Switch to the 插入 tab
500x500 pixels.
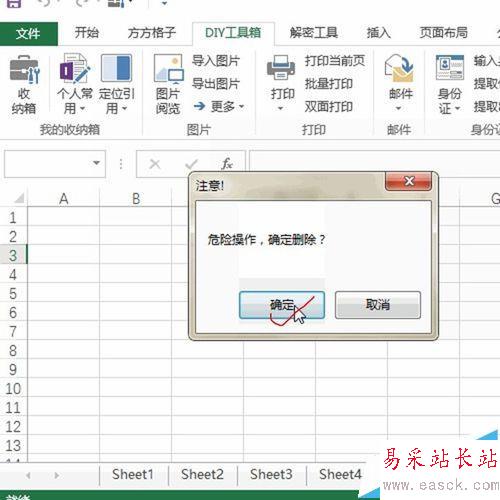pos(378,33)
